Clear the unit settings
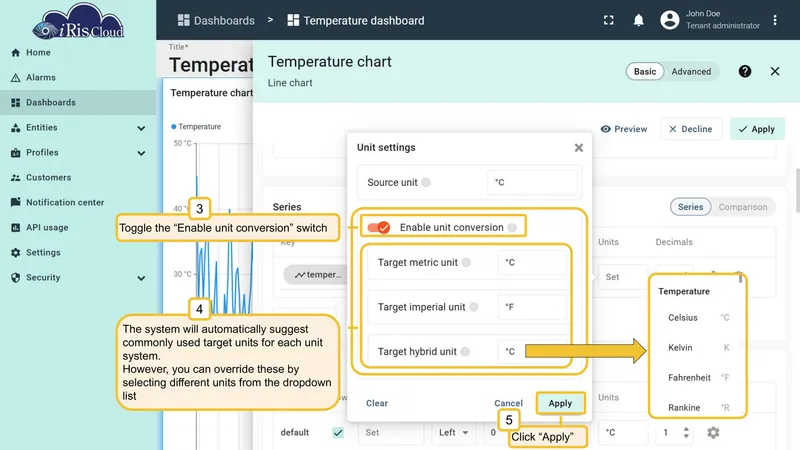Screen dimensions: 800x450 (x=377, y=403)
